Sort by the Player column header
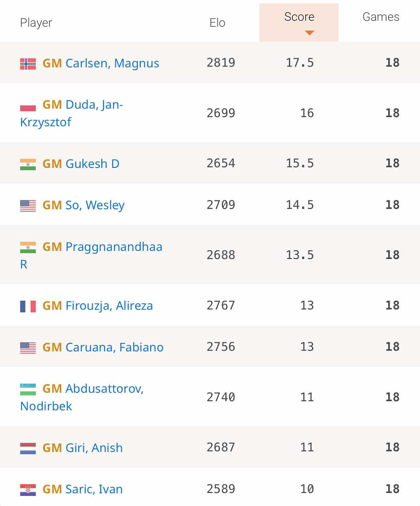The height and width of the screenshot is (506, 420). 36,23
